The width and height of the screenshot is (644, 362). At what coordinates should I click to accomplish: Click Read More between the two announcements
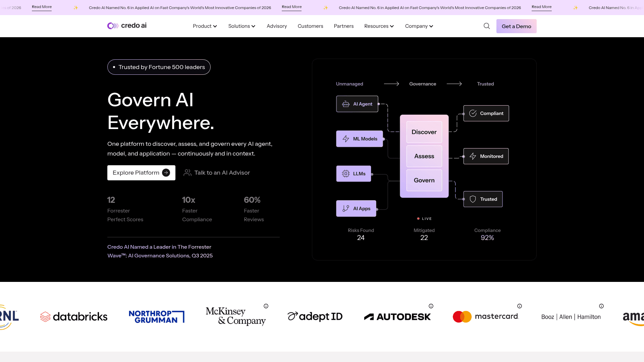[291, 7]
